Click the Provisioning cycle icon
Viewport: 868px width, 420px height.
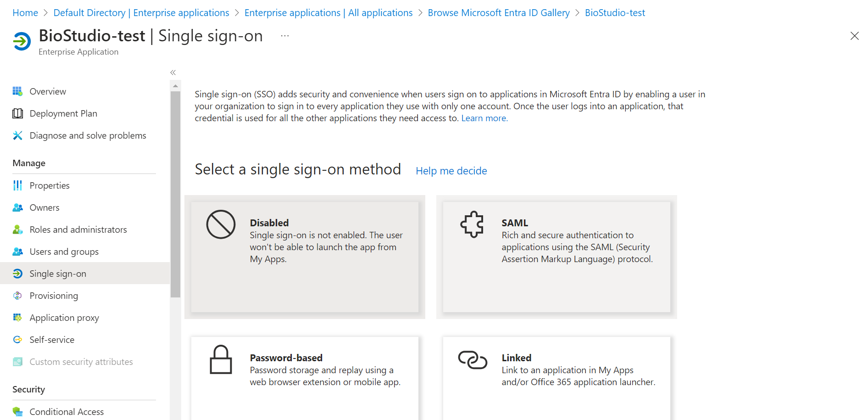[x=17, y=296]
